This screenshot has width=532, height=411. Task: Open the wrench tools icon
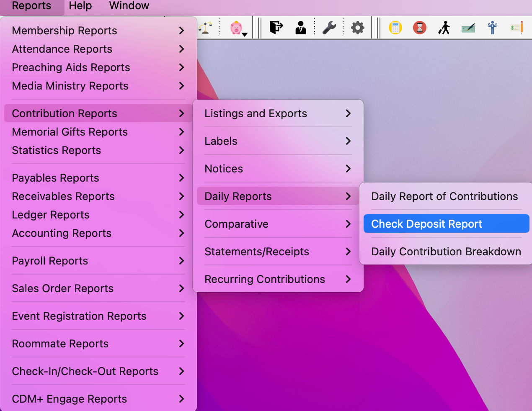(x=329, y=28)
